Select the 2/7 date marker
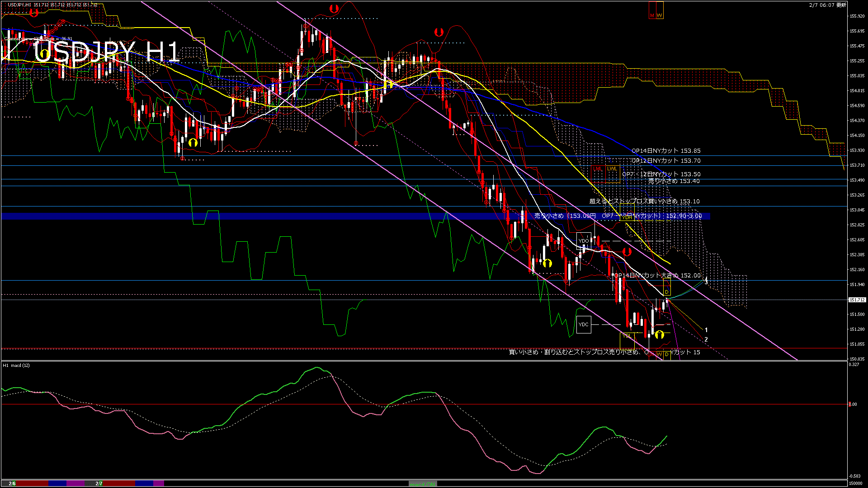Screen dimensions: 868x488 click(99, 483)
